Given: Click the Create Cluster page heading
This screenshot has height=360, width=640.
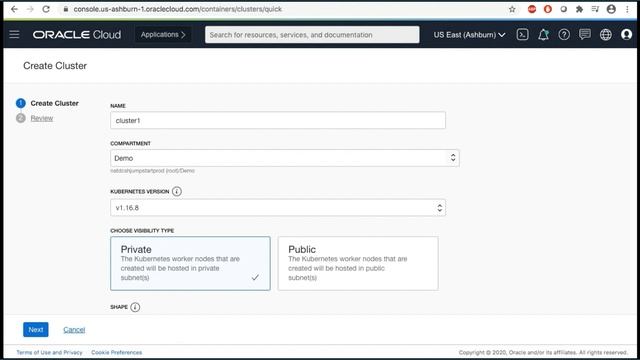Looking at the screenshot, I should click(x=55, y=66).
